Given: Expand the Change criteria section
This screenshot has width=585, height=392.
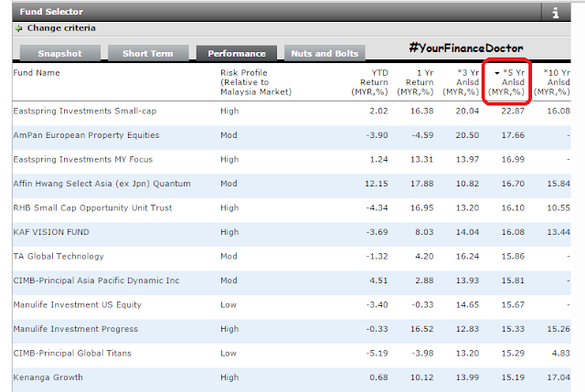Looking at the screenshot, I should [61, 28].
